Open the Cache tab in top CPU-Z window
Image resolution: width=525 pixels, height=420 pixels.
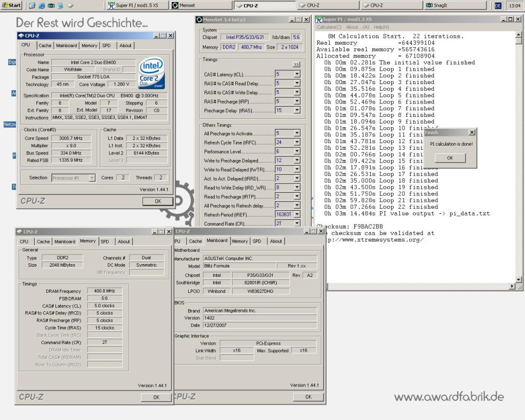[45, 46]
